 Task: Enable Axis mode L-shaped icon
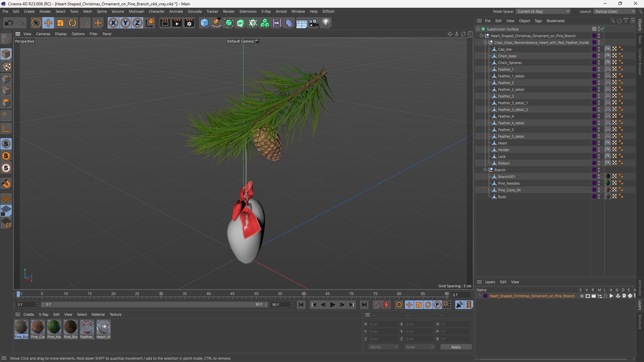[x=6, y=128]
